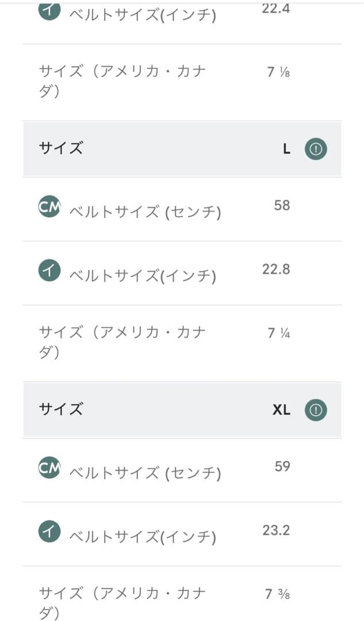This screenshot has height=621, width=364.
Task: Click the 23.2 inch belt size value
Action: (276, 530)
